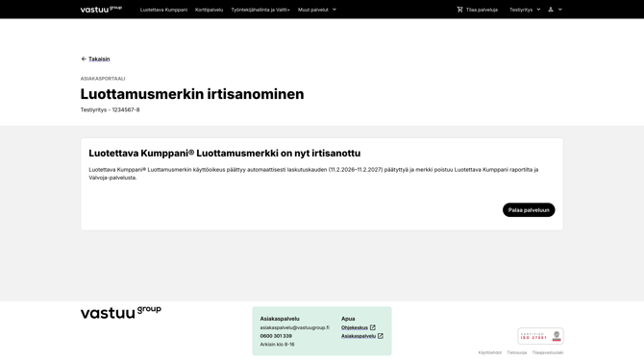Go back via Takaisin link
The image size is (644, 361).
(99, 60)
